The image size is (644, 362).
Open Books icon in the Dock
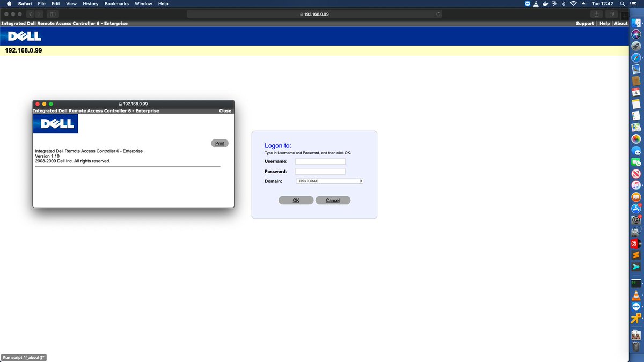[x=636, y=197]
